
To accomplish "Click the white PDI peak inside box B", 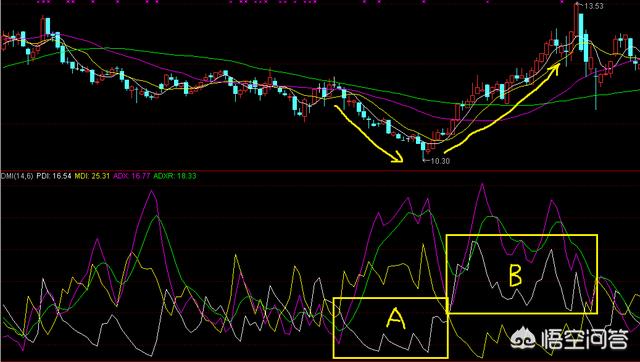I will click(473, 243).
